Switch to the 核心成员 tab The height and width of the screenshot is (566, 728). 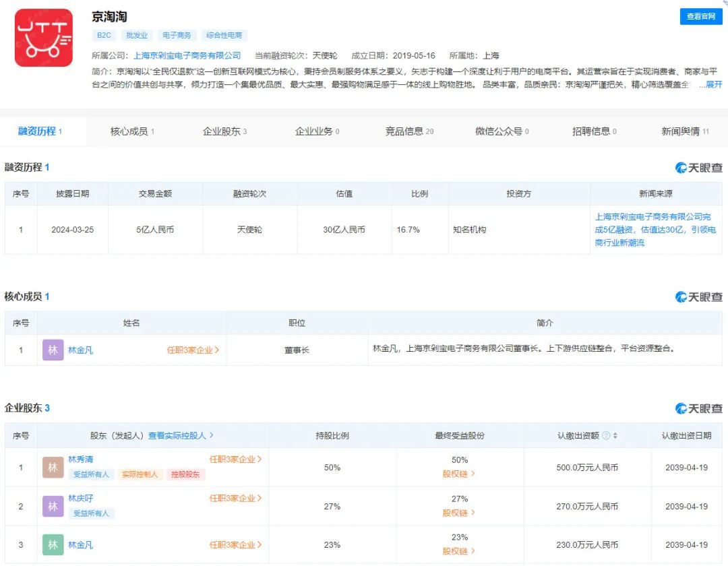tap(132, 131)
